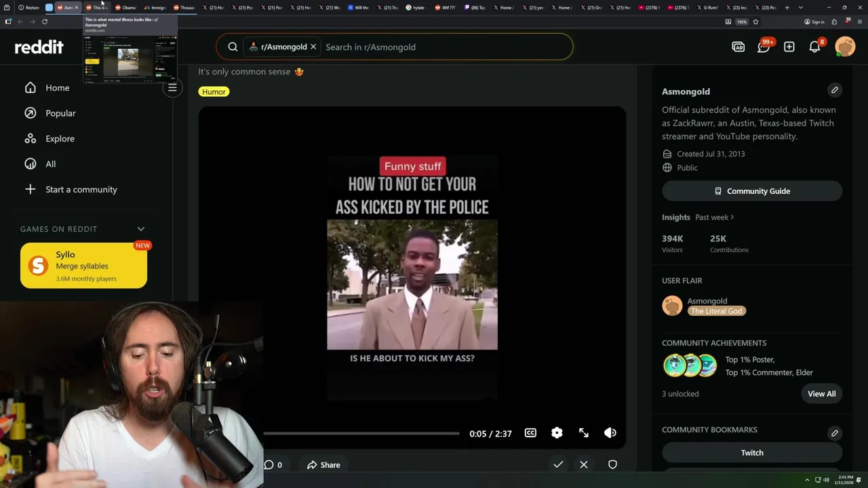Click the browser back arrow
This screenshot has height=488, width=868.
20,22
